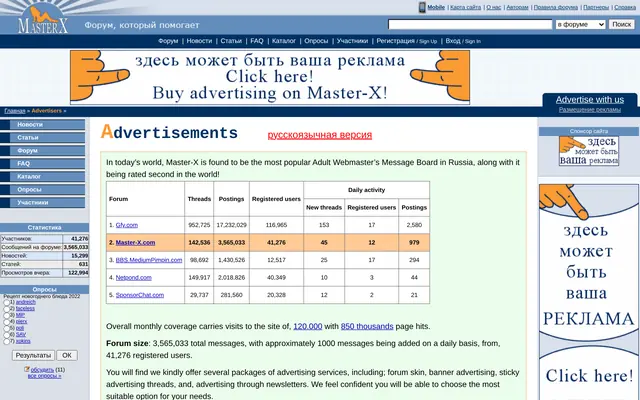Switch to русскоязычная версия link

[x=320, y=135]
